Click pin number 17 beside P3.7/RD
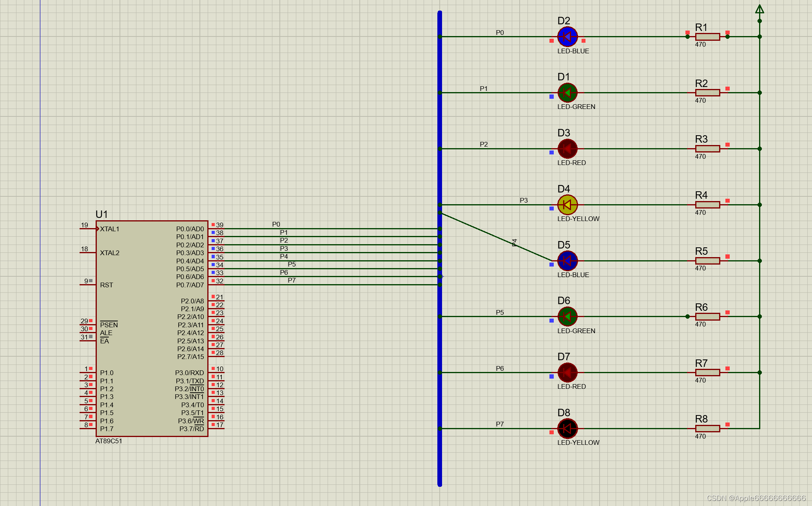 click(x=220, y=425)
